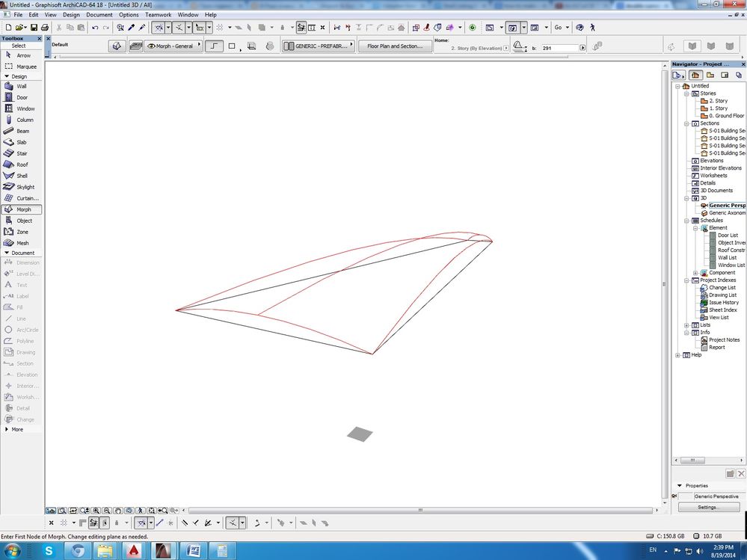The height and width of the screenshot is (560, 747).
Task: Expand the Help node in Navigator
Action: 677,354
